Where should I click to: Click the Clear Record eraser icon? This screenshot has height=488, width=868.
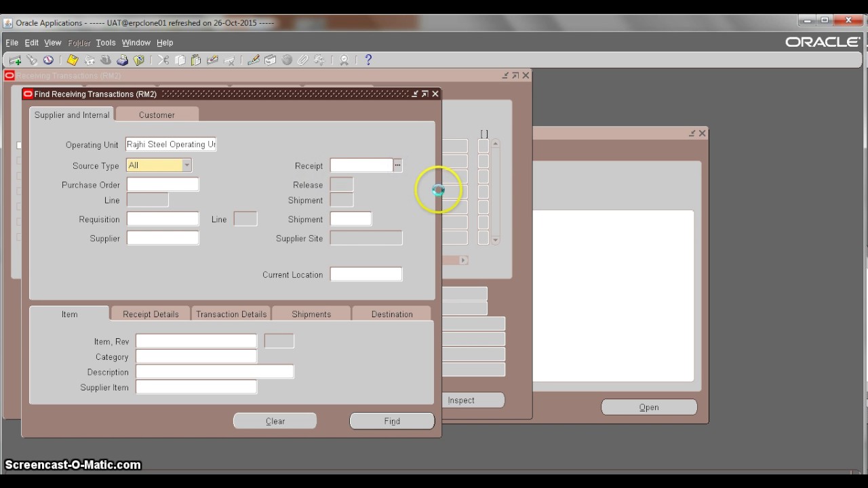tap(212, 60)
